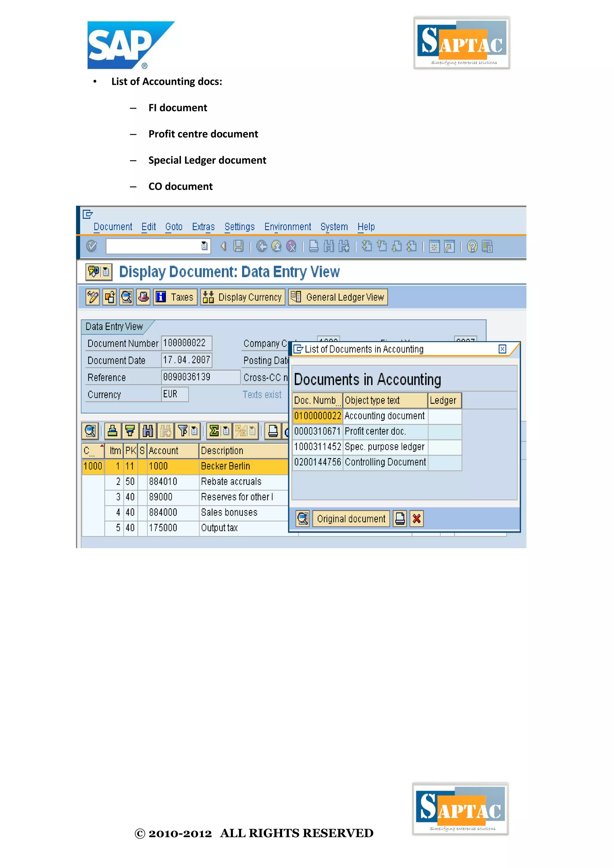The width and height of the screenshot is (614, 868).
Task: Click the Reference field 0090036139
Action: pos(201,377)
